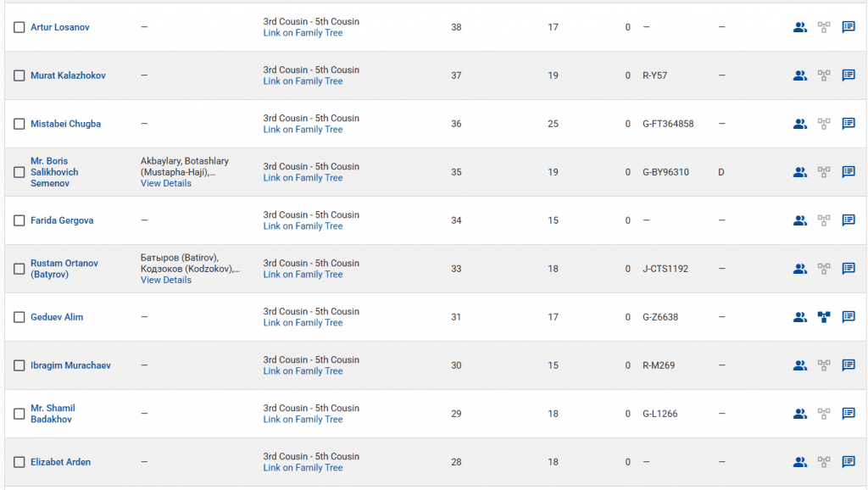Expand View Details for Boris Salikhovich Semenov surnames

pos(166,183)
